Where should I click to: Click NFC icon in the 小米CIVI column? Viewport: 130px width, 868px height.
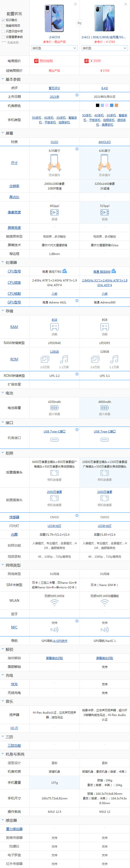(54, 629)
